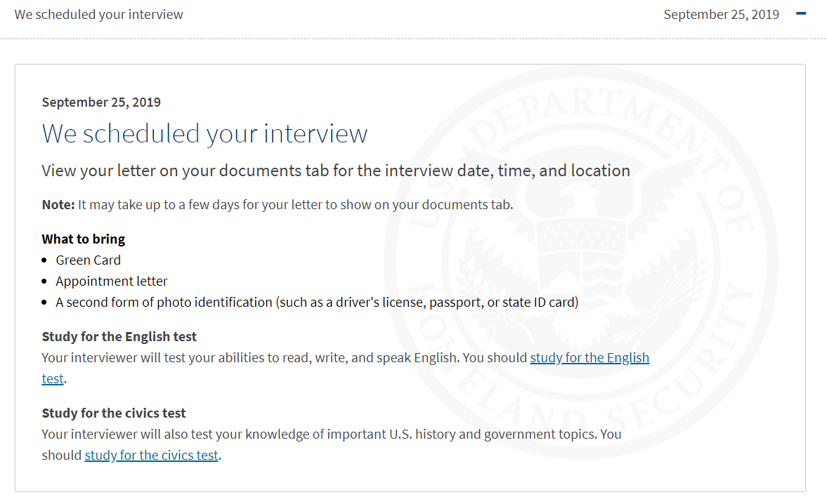Click the 'Appointment letter' list item
The height and width of the screenshot is (504, 827).
111,281
